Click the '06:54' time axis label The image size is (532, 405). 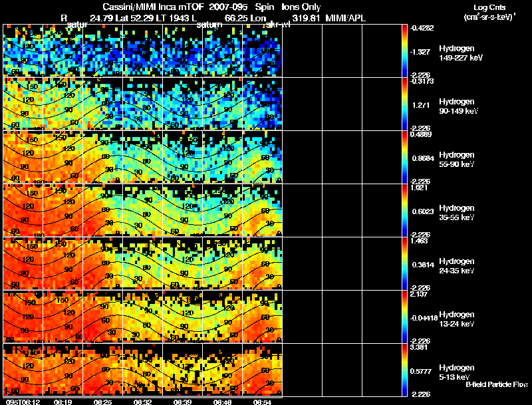(262, 402)
